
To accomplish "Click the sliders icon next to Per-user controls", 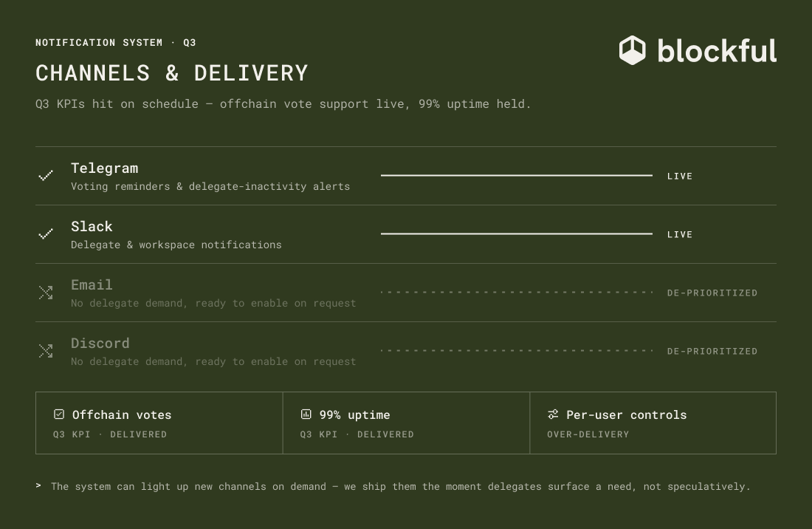I will [x=553, y=414].
